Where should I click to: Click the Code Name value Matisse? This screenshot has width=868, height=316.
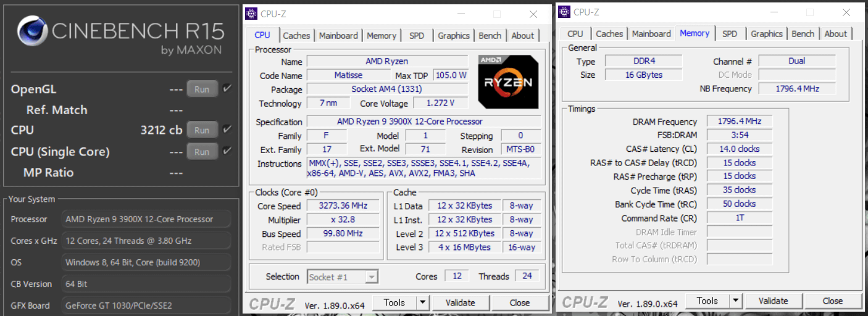coord(349,75)
